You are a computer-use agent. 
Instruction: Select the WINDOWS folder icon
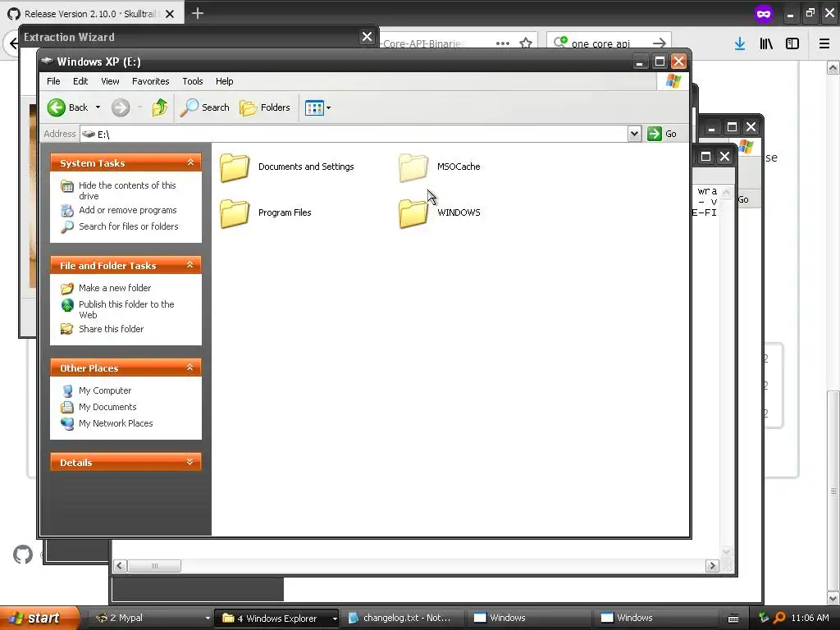[413, 213]
